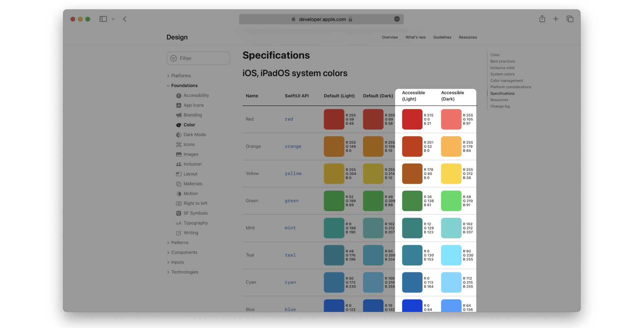Click the Layout icon
Viewport: 644px width, 328px height.
pyautogui.click(x=179, y=174)
